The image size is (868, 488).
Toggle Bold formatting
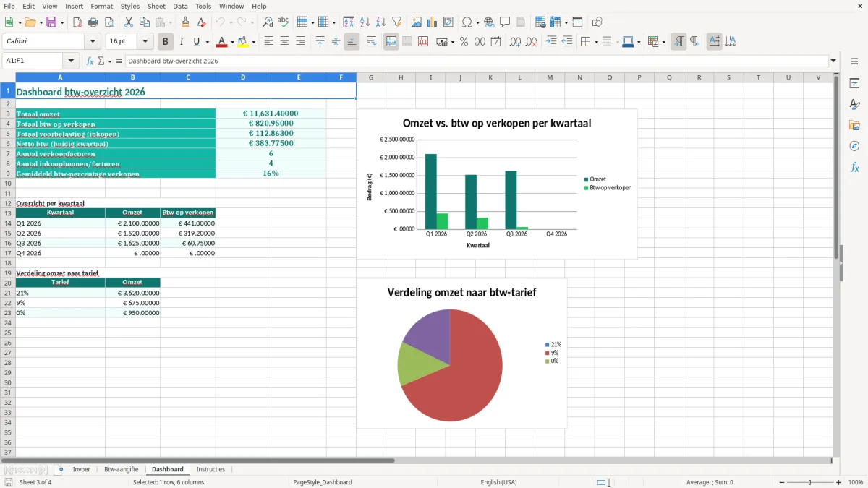166,42
